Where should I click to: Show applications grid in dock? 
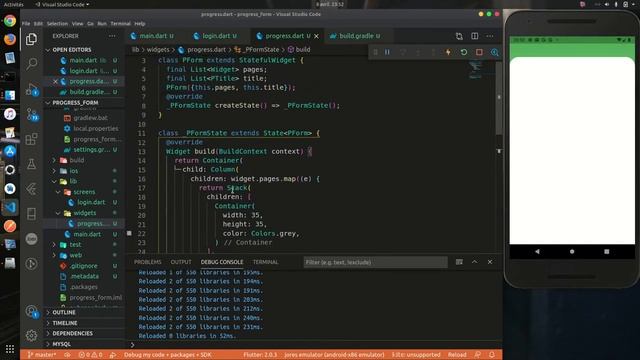[10, 349]
